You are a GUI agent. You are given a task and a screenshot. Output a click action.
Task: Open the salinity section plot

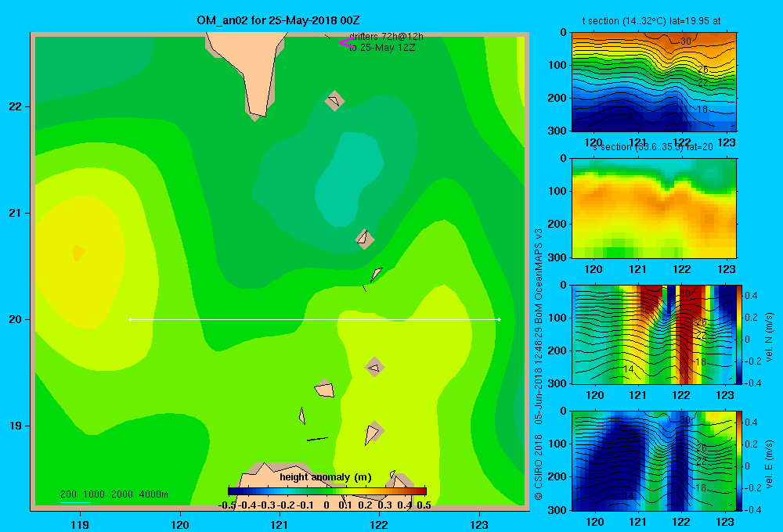(654, 208)
